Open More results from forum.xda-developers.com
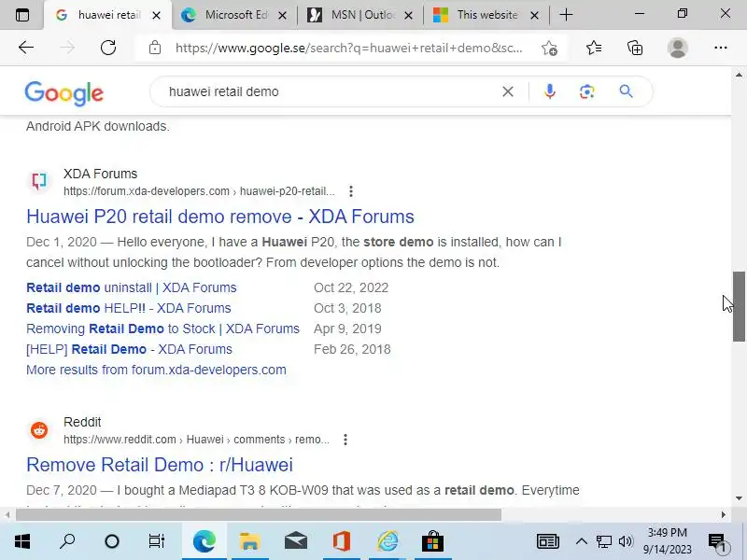Viewport: 747px width, 560px height. click(156, 370)
